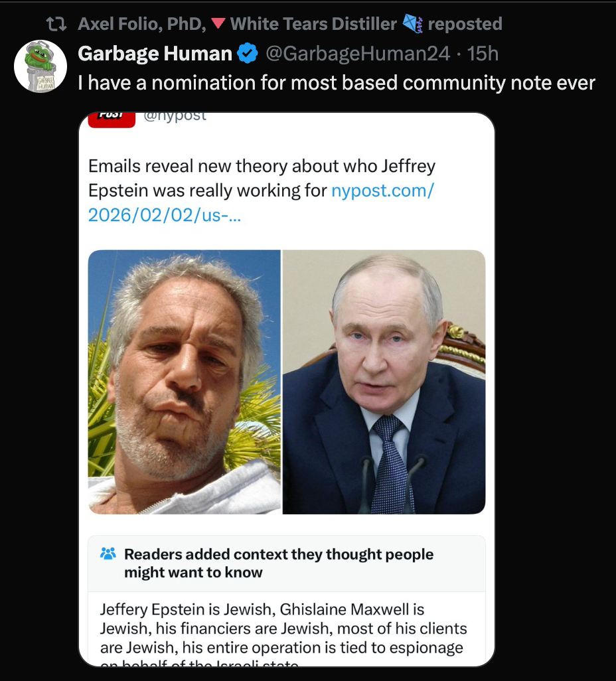Click the red Post logo in the embedded tweet
This screenshot has height=681, width=616.
[111, 117]
